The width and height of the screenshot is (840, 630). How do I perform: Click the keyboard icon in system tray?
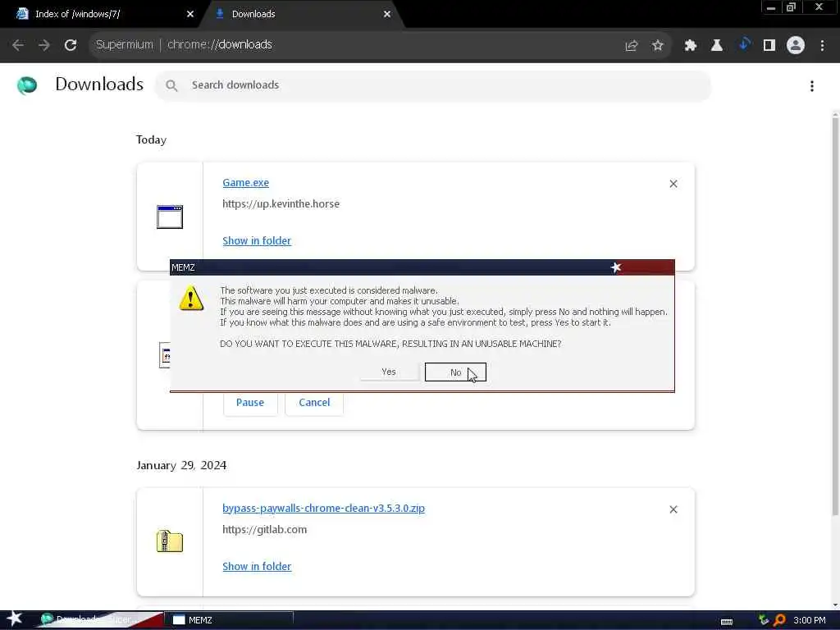pyautogui.click(x=727, y=622)
